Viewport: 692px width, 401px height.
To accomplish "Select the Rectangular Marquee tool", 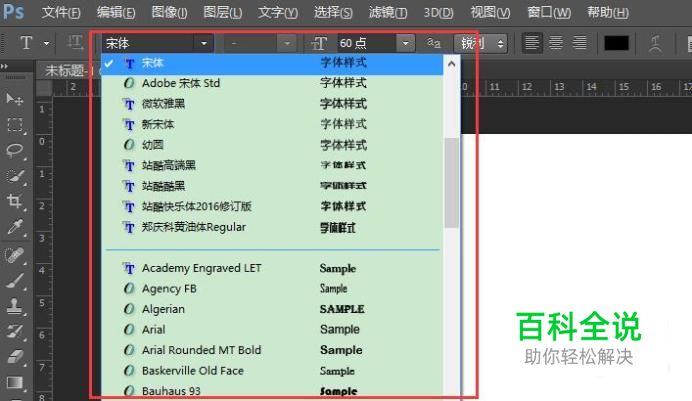I will [x=15, y=124].
